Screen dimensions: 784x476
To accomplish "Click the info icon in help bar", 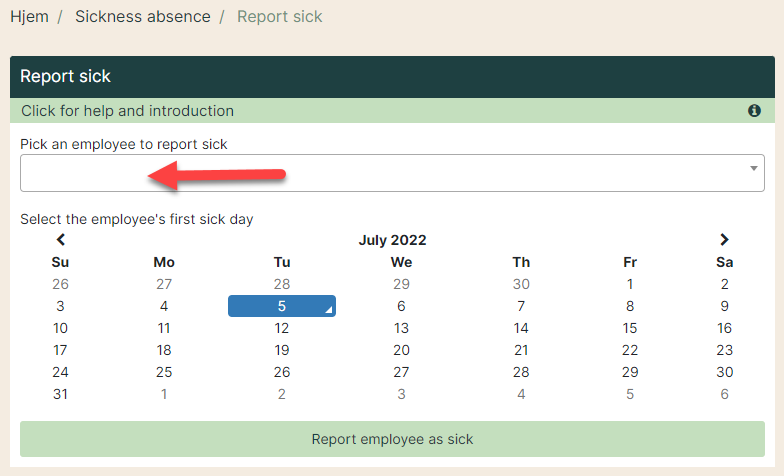I will (754, 110).
